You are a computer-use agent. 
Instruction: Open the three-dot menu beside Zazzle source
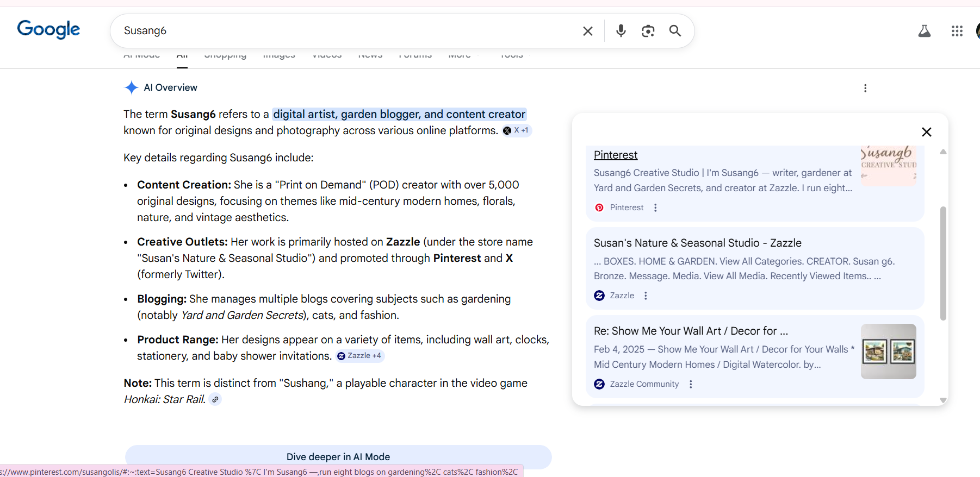646,296
